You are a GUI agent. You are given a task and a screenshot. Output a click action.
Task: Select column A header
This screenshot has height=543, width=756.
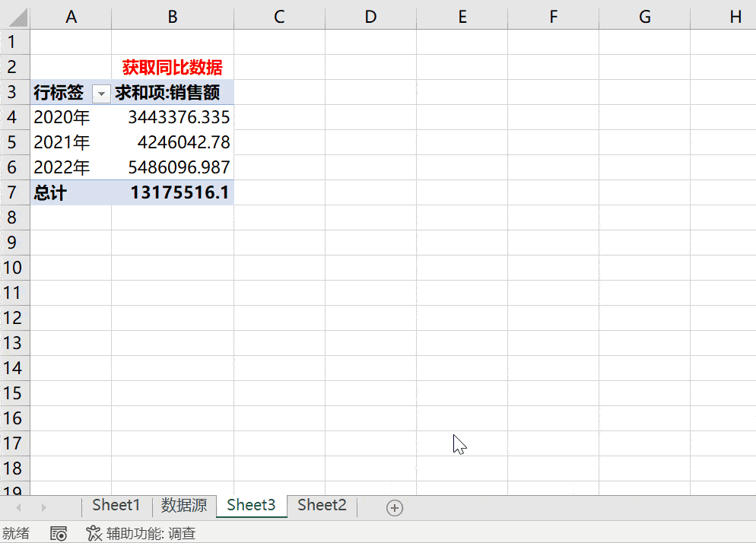pyautogui.click(x=71, y=17)
